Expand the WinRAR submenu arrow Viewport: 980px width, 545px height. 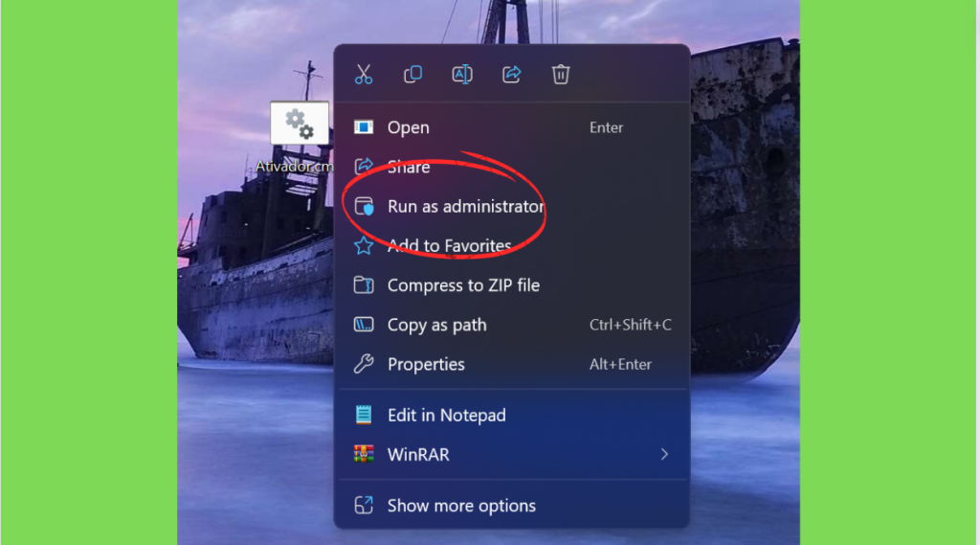pyautogui.click(x=664, y=454)
